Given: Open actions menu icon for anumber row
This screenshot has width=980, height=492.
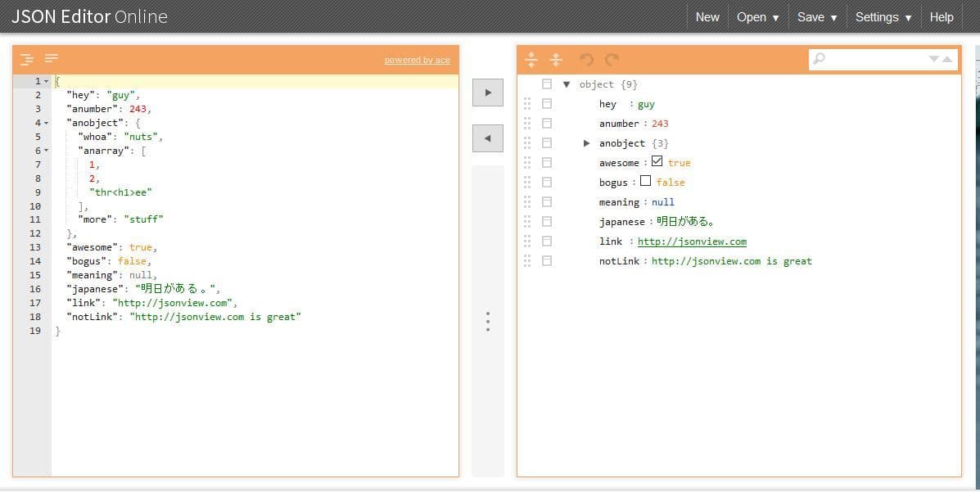Looking at the screenshot, I should (547, 123).
